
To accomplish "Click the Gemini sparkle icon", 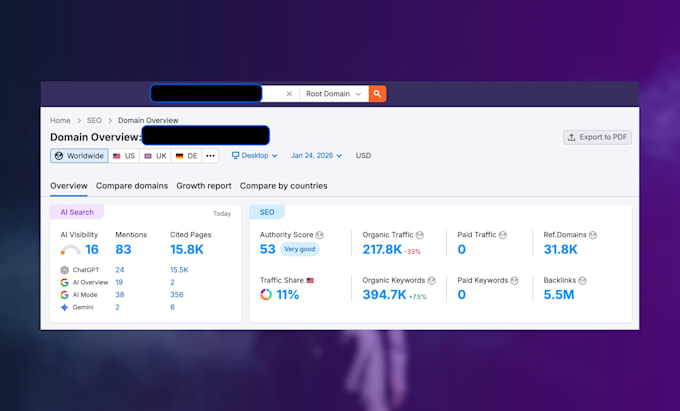I will 65,307.
